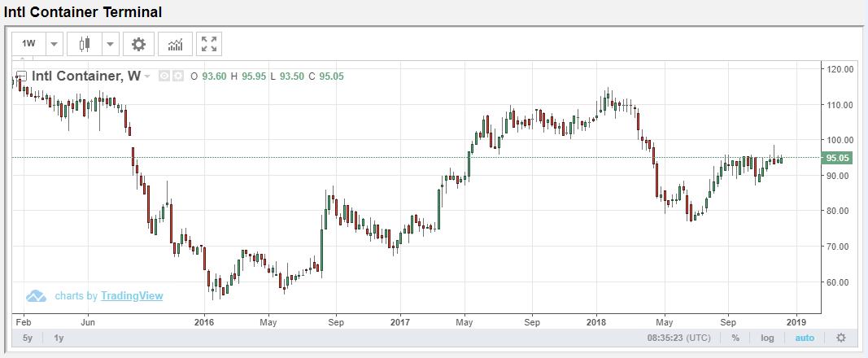Toggle percentage scale mode
Viewport: 868px width, 358px height.
(x=735, y=338)
